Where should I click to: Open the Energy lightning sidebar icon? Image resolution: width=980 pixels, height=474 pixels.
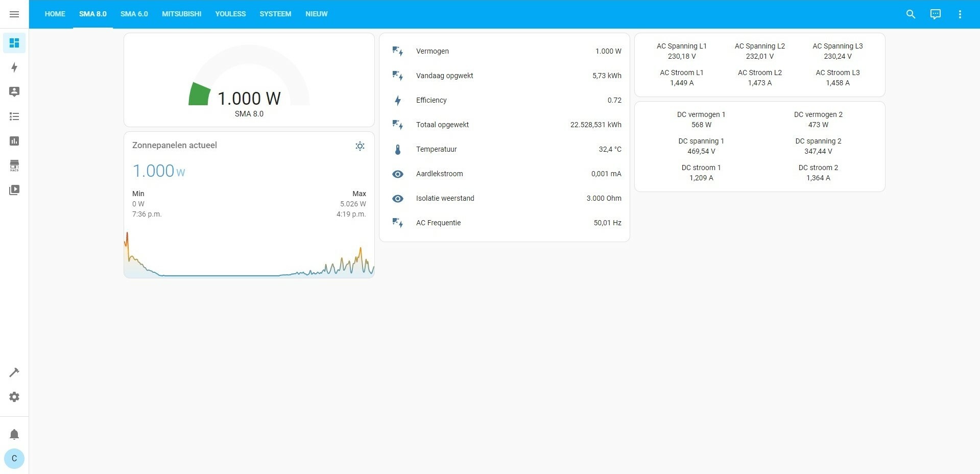tap(14, 67)
